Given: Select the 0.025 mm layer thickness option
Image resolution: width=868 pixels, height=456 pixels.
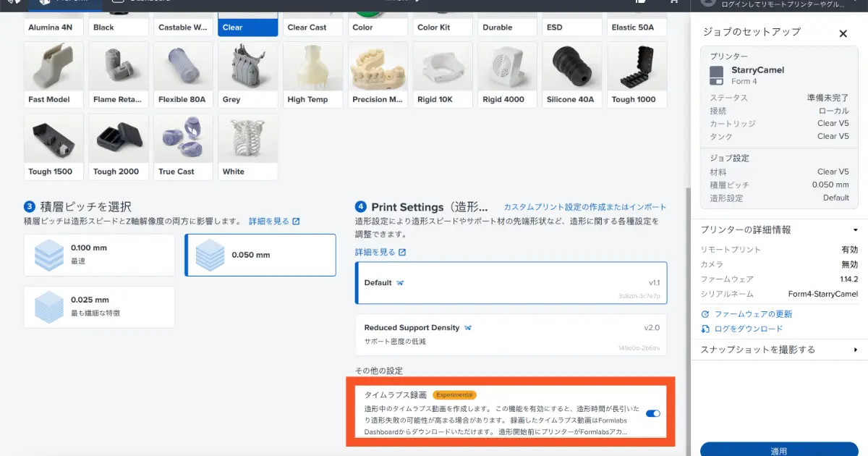Looking at the screenshot, I should click(x=100, y=307).
